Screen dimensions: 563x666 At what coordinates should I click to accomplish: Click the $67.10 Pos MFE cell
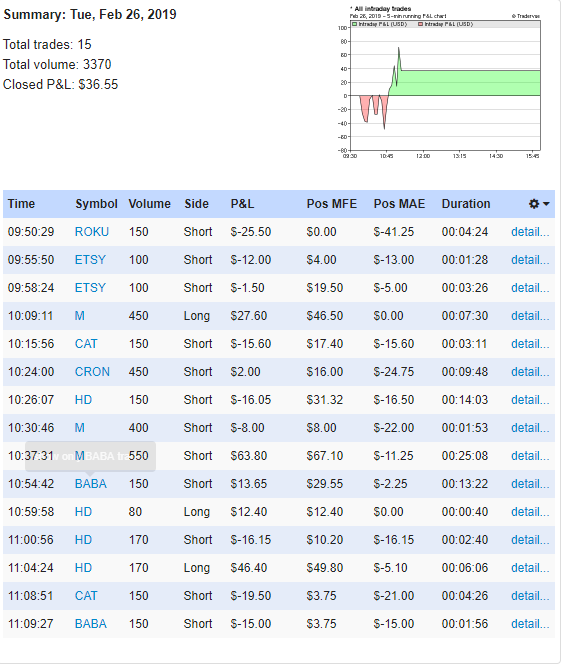[x=325, y=456]
